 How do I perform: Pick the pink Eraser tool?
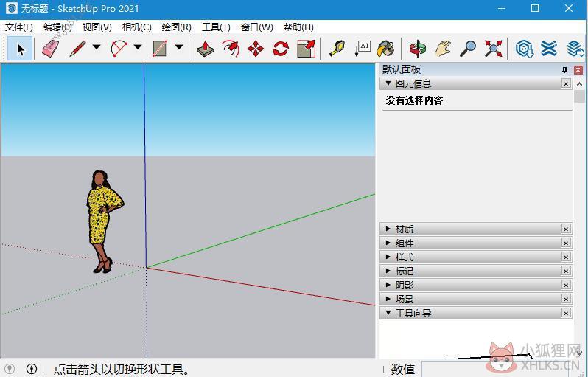50,49
